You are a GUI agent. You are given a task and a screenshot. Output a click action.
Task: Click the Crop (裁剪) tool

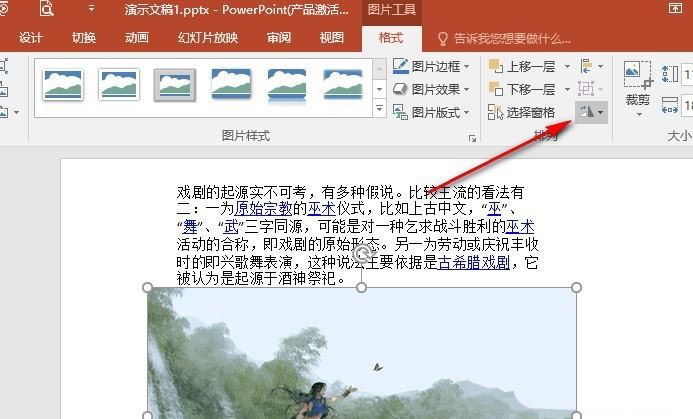pyautogui.click(x=636, y=85)
